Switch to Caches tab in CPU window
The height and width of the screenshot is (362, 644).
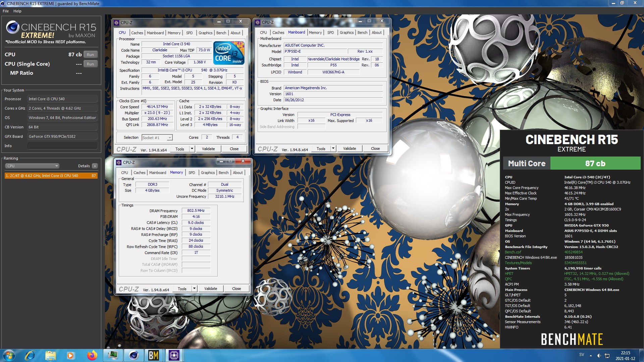point(137,33)
